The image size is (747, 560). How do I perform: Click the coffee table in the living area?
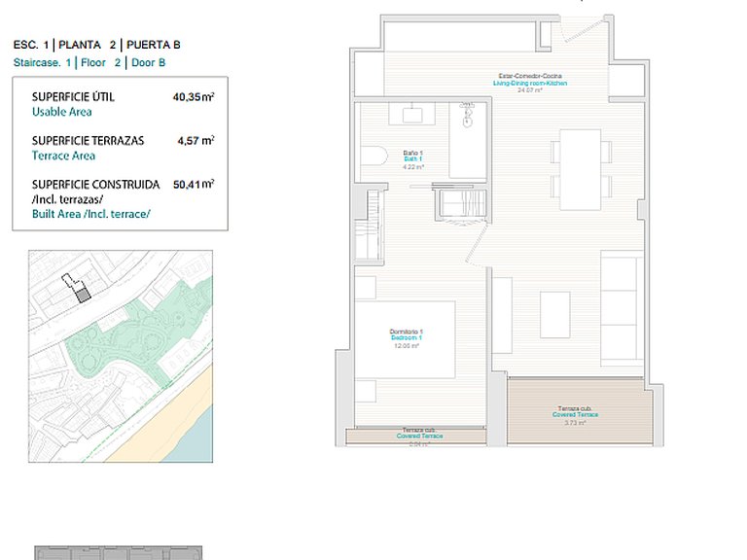tap(555, 315)
